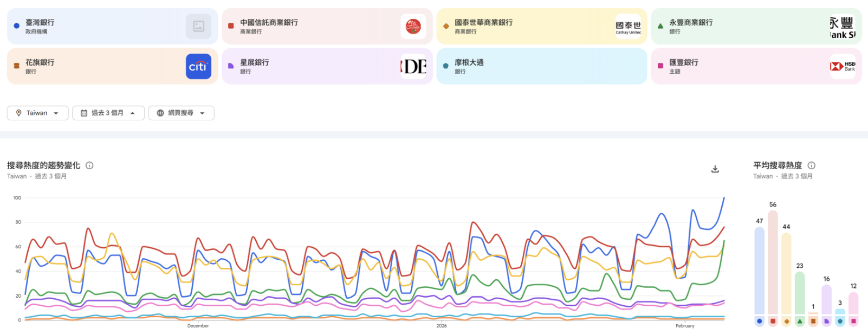Click the 中國信託 red logo icon
This screenshot has width=868, height=334.
tap(413, 27)
